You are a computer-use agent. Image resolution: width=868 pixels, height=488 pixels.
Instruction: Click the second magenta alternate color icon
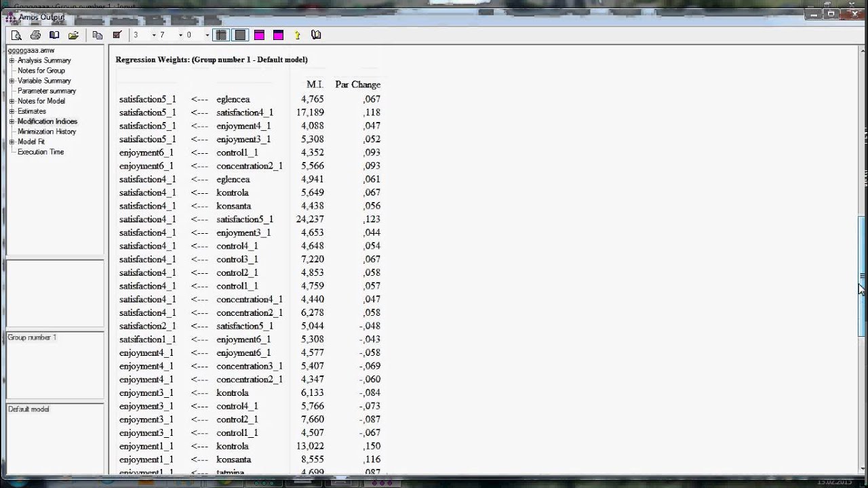tap(278, 35)
